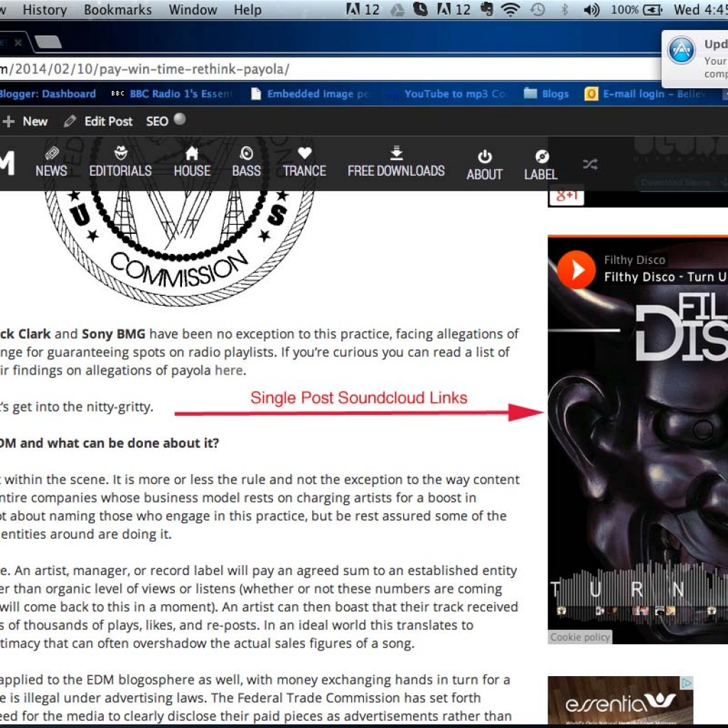Open the History menu

click(x=44, y=10)
